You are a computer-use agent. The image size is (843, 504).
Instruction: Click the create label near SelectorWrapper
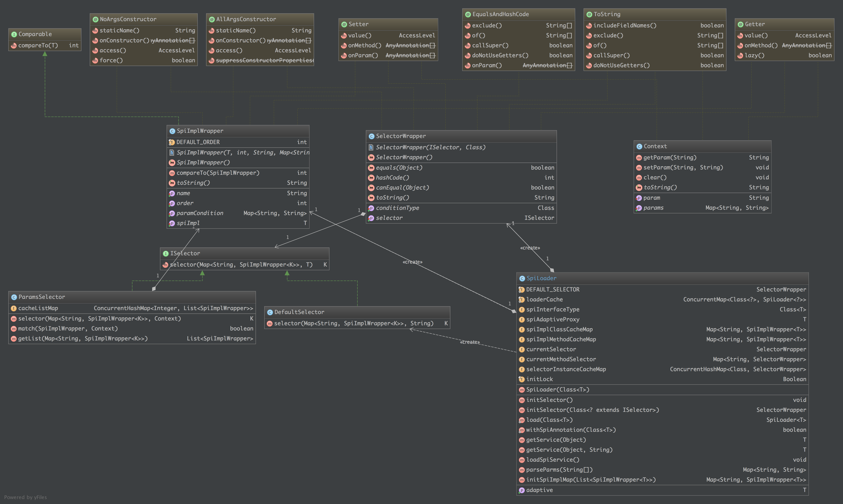(x=530, y=248)
